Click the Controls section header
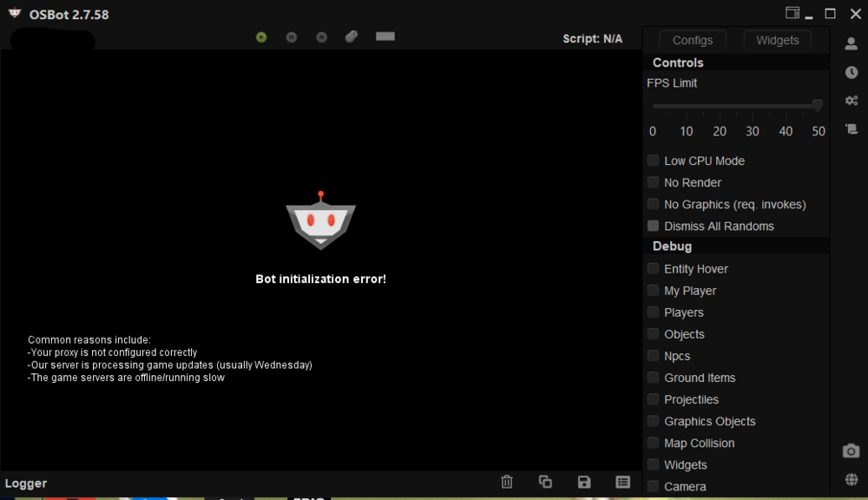This screenshot has width=868, height=500. 678,62
